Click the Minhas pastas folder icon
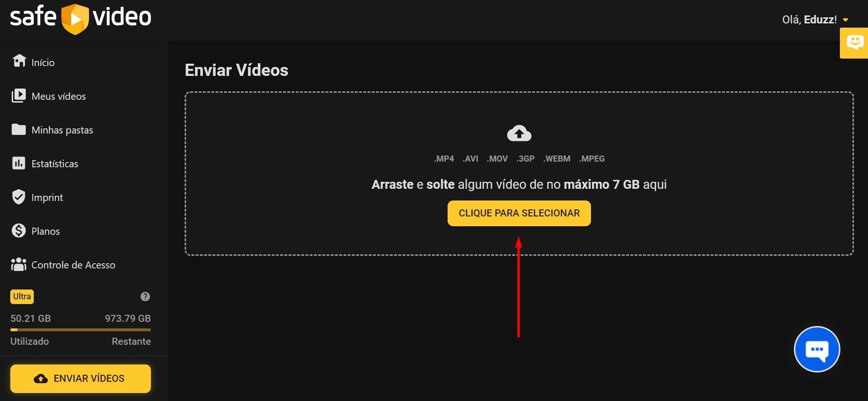This screenshot has height=401, width=868. [x=19, y=129]
